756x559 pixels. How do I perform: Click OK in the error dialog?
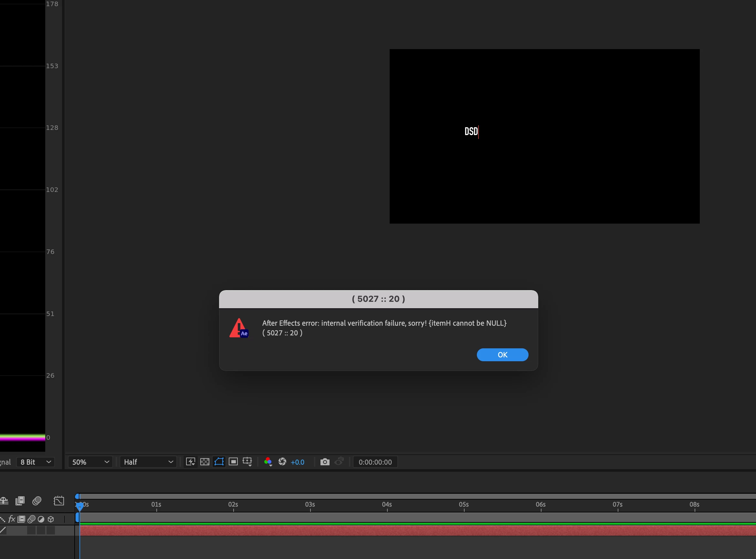(502, 354)
